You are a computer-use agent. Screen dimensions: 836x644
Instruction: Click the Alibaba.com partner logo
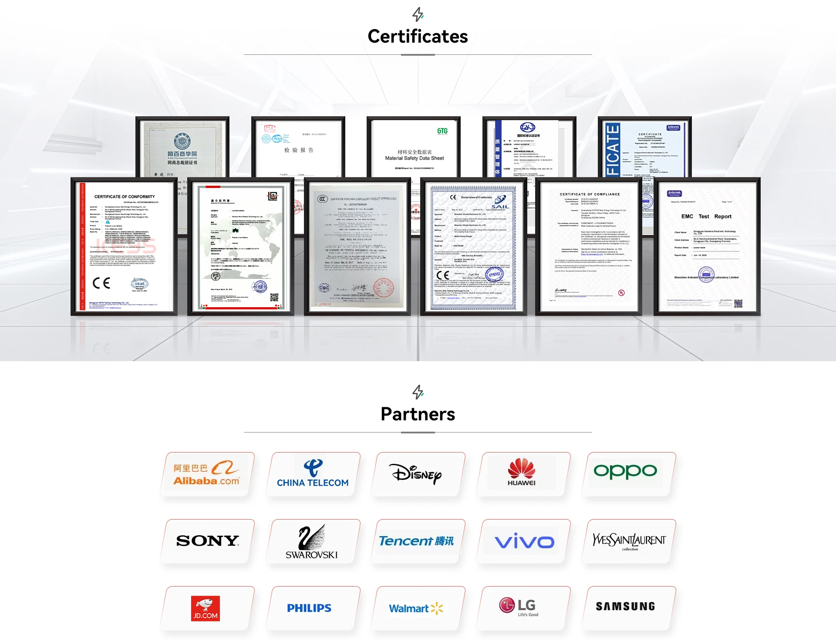click(x=207, y=473)
